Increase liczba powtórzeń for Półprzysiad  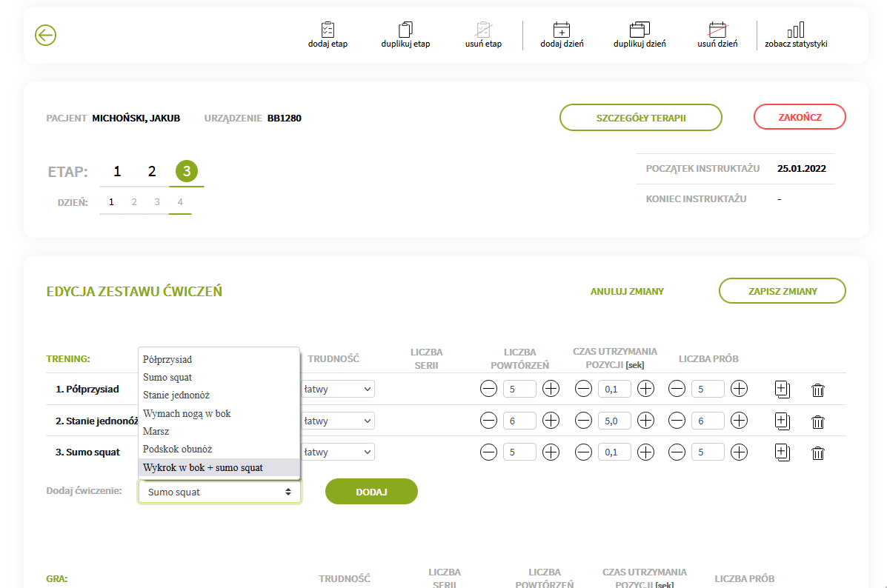(551, 389)
